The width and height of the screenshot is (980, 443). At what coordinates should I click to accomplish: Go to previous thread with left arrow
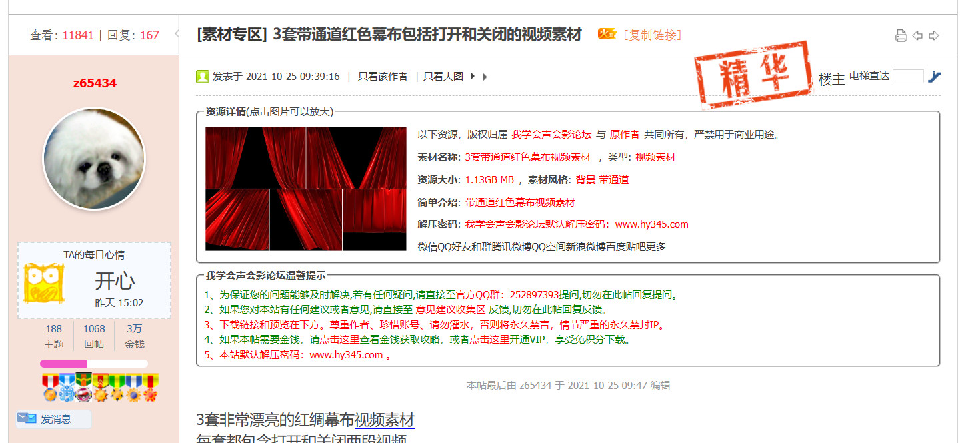(x=917, y=36)
